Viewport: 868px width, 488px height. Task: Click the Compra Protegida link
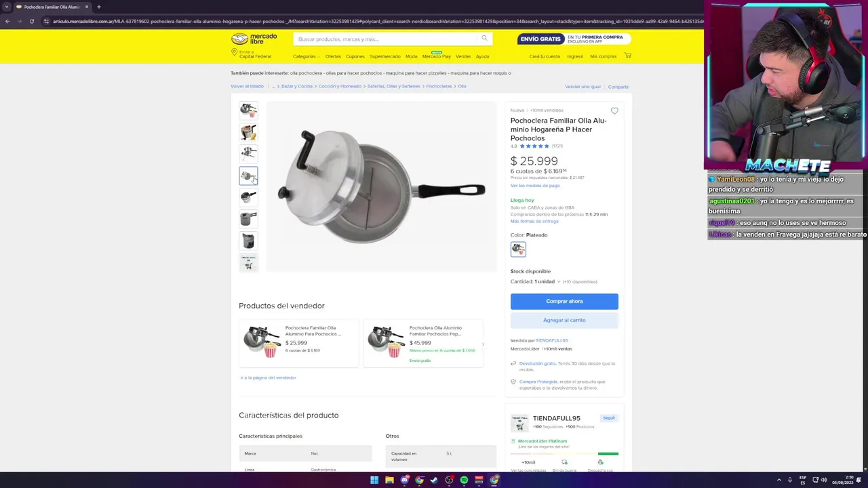pos(538,382)
